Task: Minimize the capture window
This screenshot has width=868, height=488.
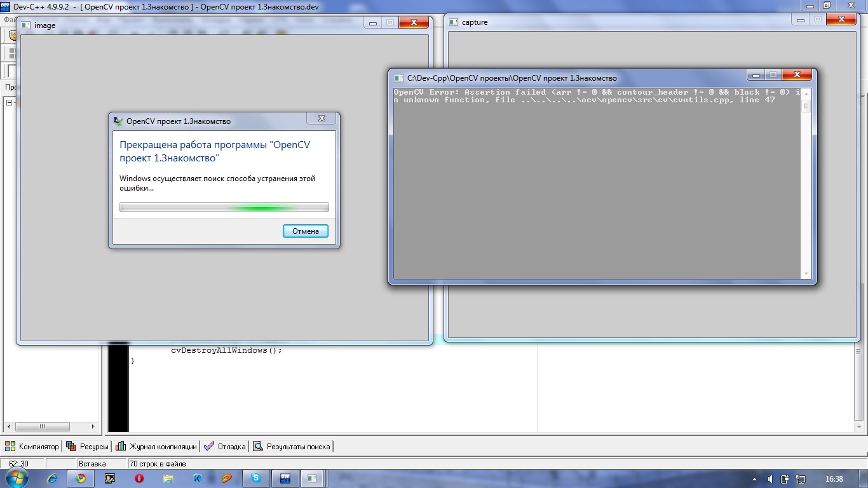Action: pos(801,20)
